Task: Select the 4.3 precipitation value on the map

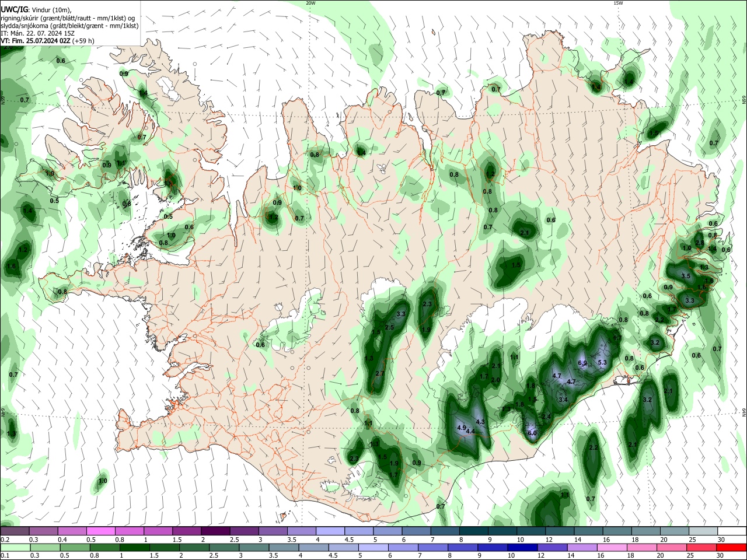Action: [480, 421]
